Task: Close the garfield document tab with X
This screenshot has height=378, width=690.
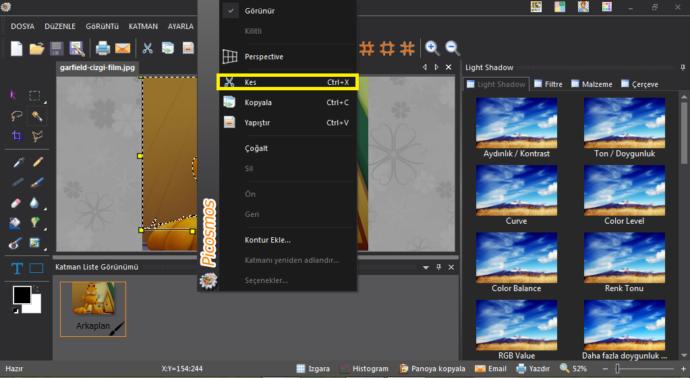Action: pyautogui.click(x=448, y=67)
